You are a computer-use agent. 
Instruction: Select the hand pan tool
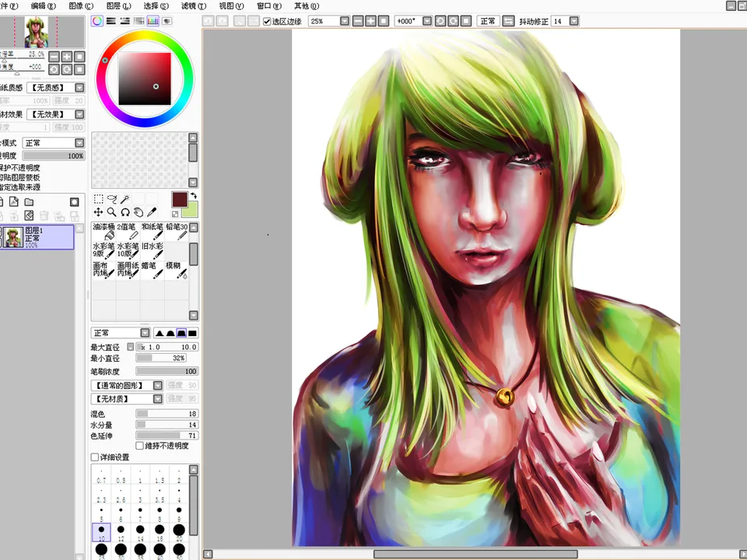pyautogui.click(x=138, y=212)
